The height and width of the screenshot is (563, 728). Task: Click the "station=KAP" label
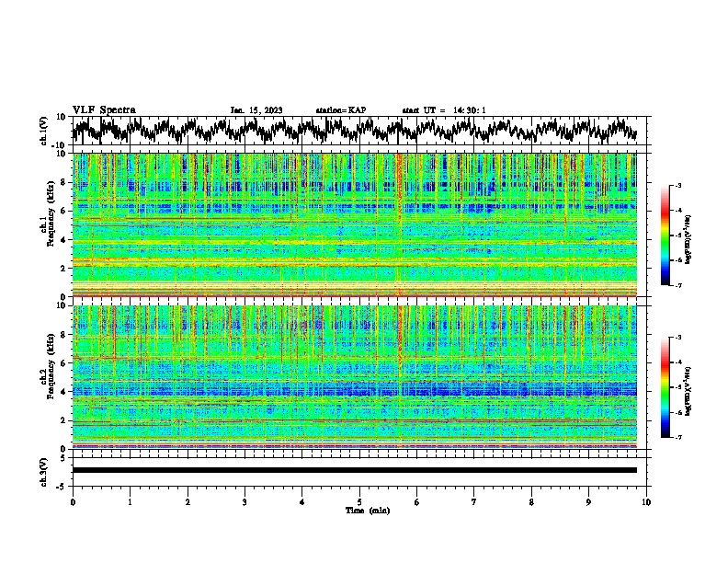tap(341, 110)
